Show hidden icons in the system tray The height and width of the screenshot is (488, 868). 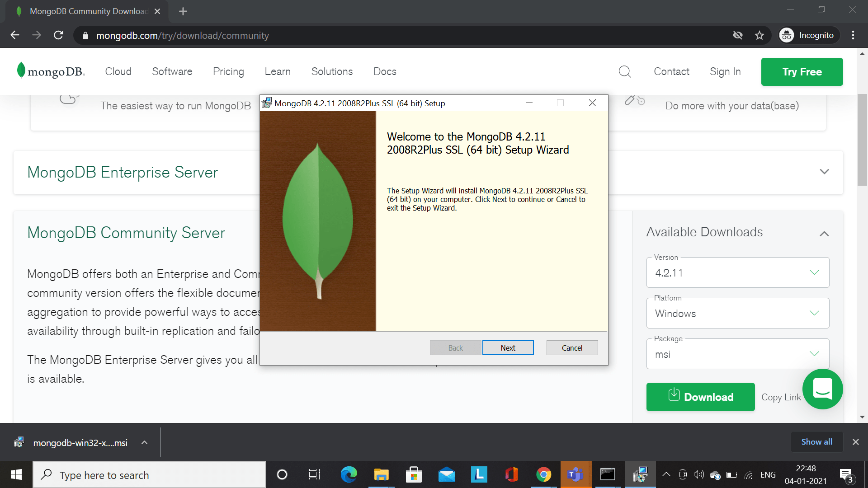tap(666, 474)
